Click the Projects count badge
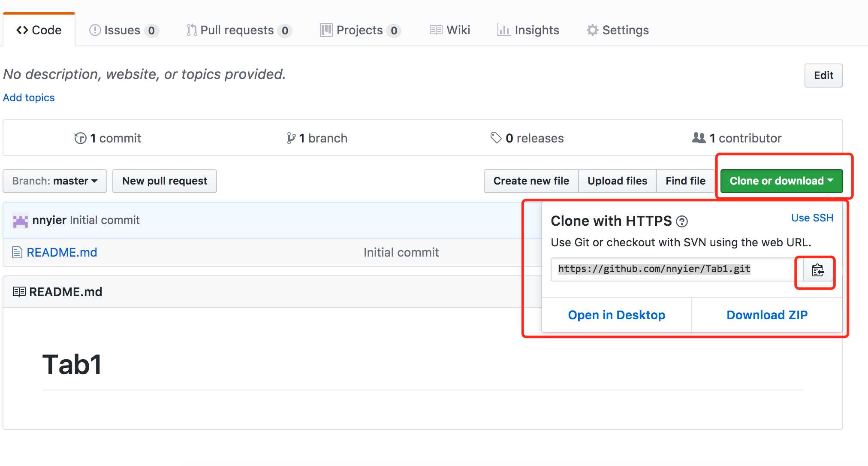Screen dimensions: 868x466 pos(394,30)
